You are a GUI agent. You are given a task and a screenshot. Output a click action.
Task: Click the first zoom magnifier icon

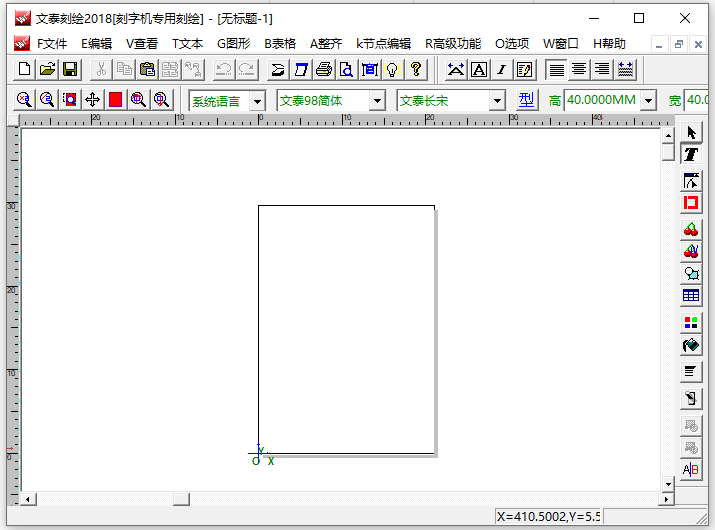click(x=24, y=99)
